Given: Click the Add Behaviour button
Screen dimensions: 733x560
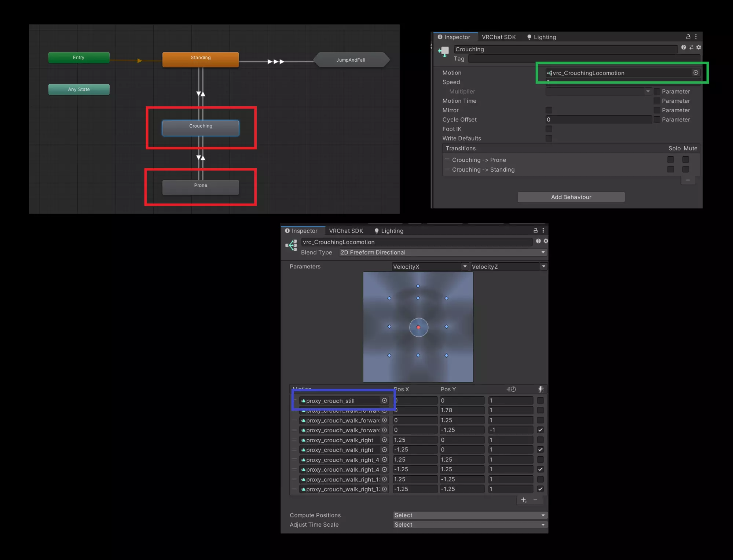Looking at the screenshot, I should 571,197.
